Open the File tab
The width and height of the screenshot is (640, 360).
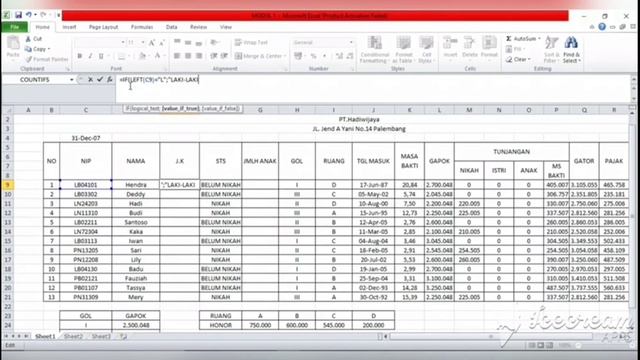15,27
